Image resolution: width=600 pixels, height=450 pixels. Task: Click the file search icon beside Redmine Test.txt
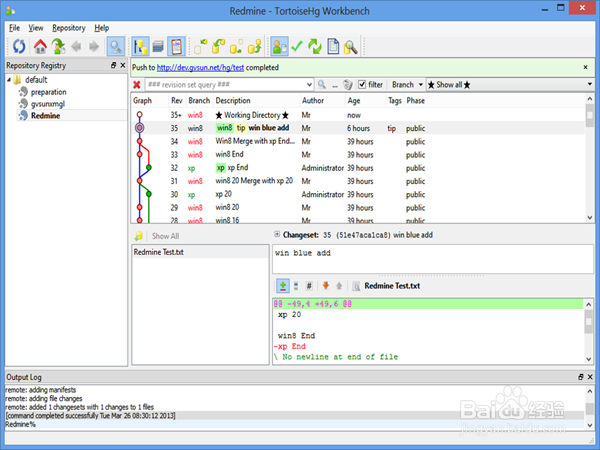356,286
